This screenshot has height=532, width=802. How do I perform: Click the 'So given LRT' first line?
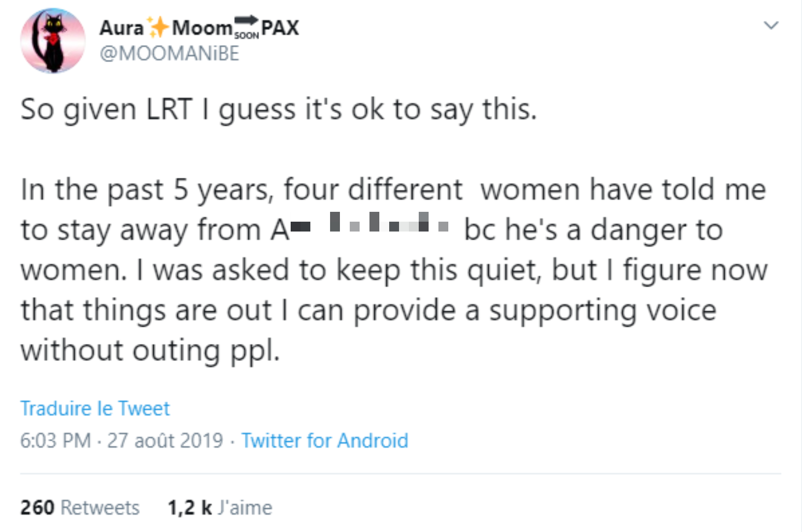tap(279, 109)
